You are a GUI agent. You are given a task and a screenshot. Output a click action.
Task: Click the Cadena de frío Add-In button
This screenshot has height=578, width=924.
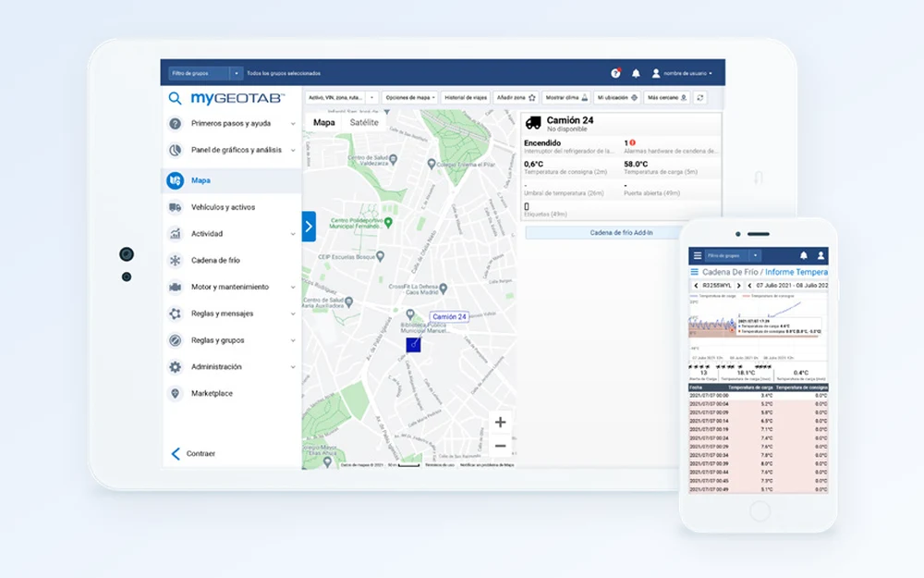pos(621,233)
